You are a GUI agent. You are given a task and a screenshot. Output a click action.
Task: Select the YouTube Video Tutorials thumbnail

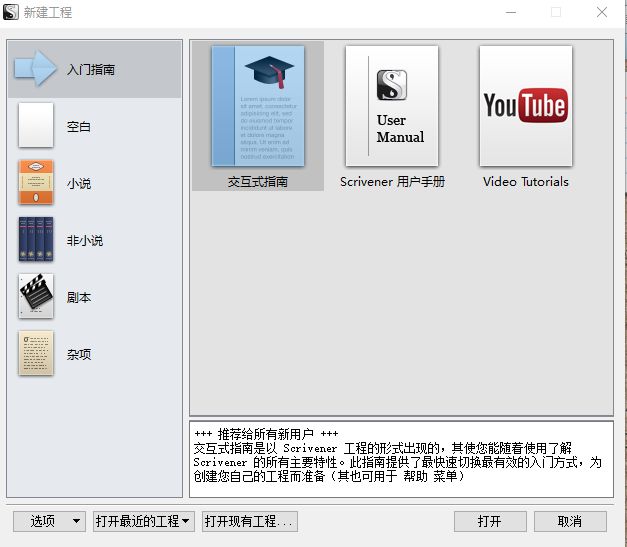pyautogui.click(x=526, y=106)
